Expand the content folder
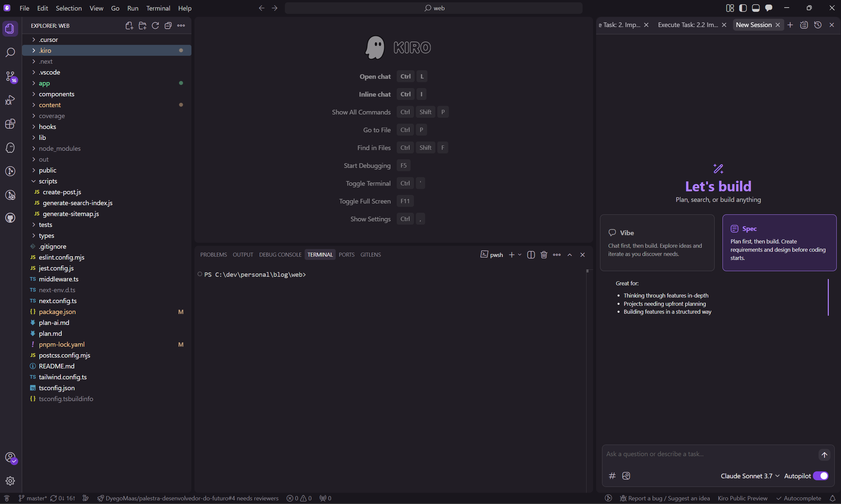The image size is (841, 504). pos(107,105)
